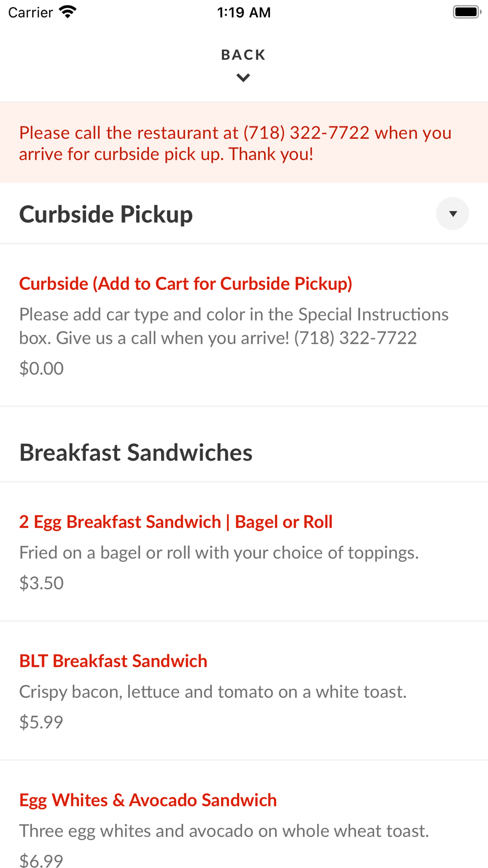Image resolution: width=488 pixels, height=868 pixels.
Task: Open 2 Egg Breakfast Sandwich | Bagel or Roll
Action: (x=176, y=522)
